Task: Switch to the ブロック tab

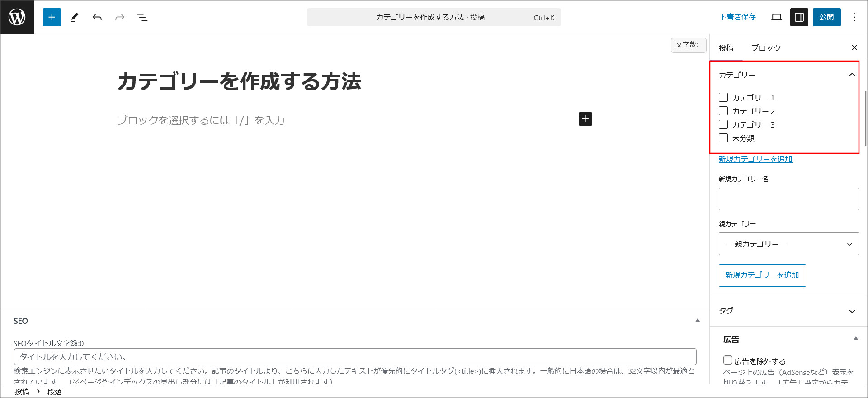Action: pyautogui.click(x=766, y=48)
